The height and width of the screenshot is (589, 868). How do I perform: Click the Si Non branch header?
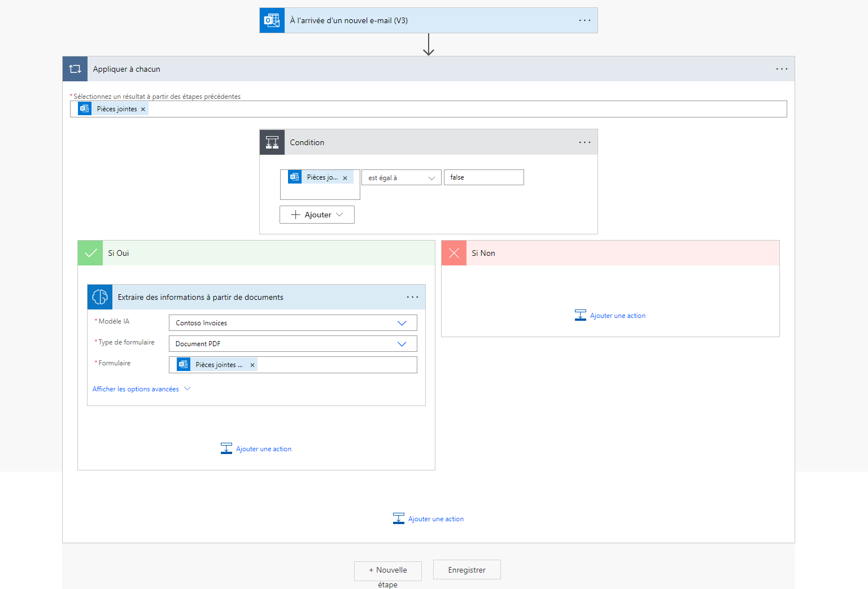coord(610,253)
